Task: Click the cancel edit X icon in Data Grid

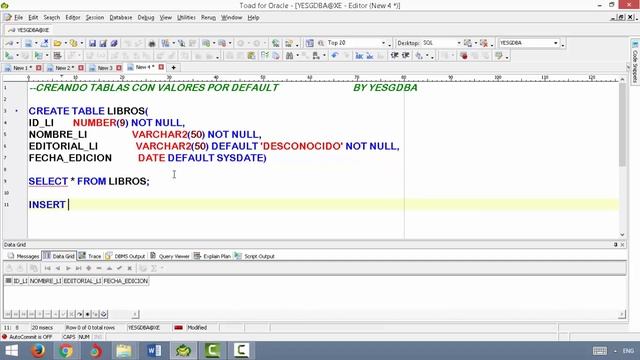Action: (x=129, y=268)
